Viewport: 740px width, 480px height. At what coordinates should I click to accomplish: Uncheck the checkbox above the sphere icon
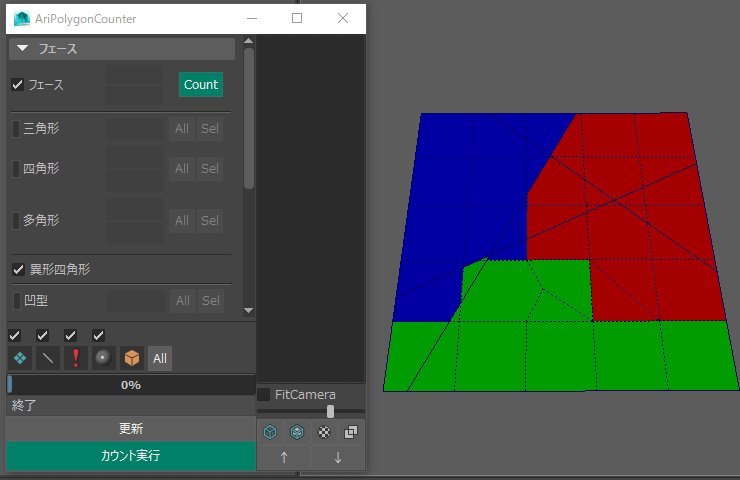tap(98, 336)
